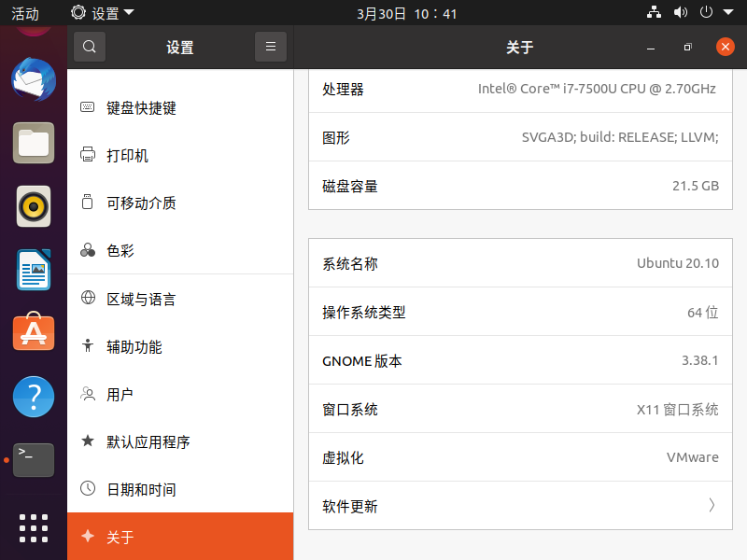
Task: Open the hamburger menu in the settings header
Action: coord(271,47)
